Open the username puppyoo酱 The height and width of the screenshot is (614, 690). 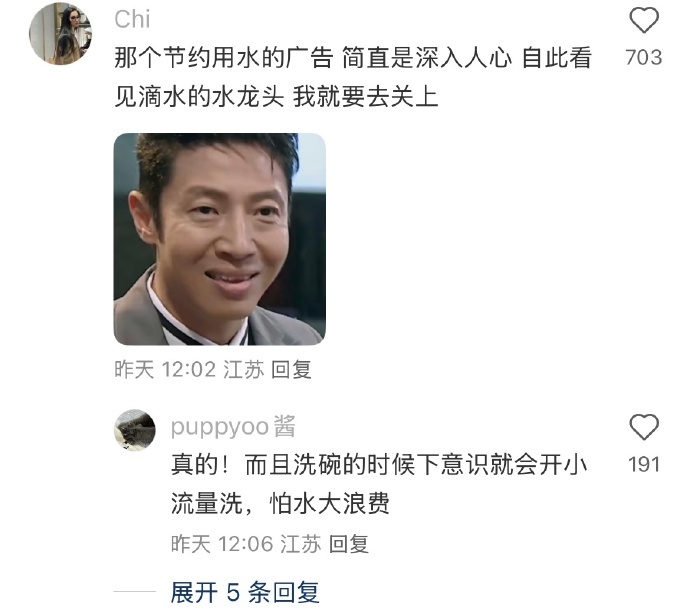(233, 426)
